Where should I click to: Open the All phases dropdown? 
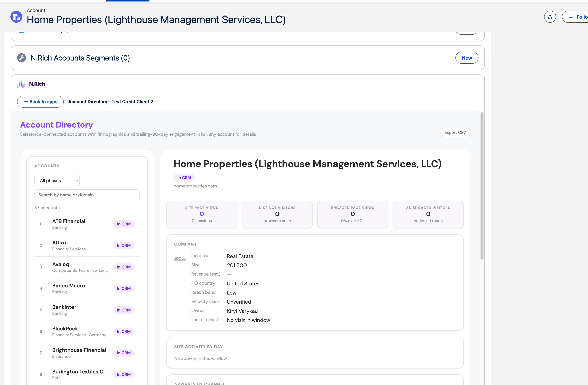pos(57,181)
